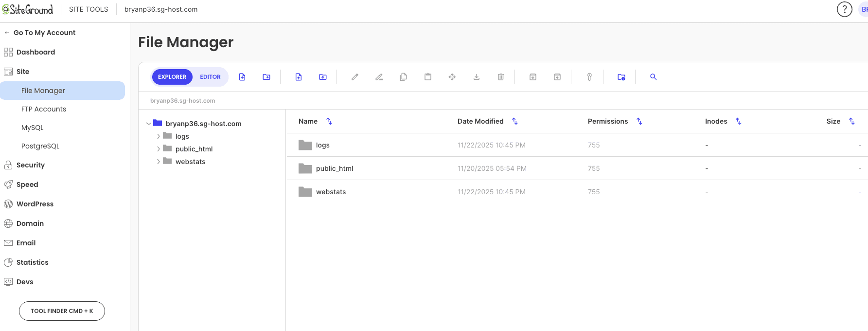Click the webstats folder icon in file list
Viewport: 868px width, 331px height.
(x=305, y=192)
